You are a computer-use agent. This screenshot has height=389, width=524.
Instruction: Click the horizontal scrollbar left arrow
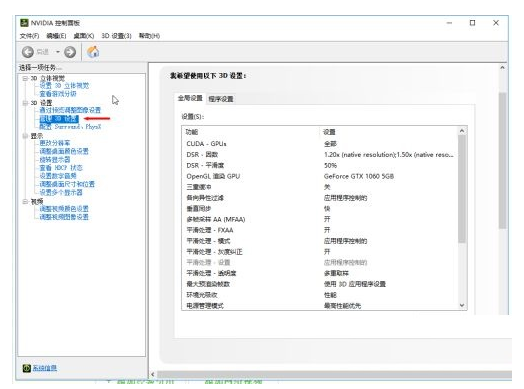coord(153,374)
